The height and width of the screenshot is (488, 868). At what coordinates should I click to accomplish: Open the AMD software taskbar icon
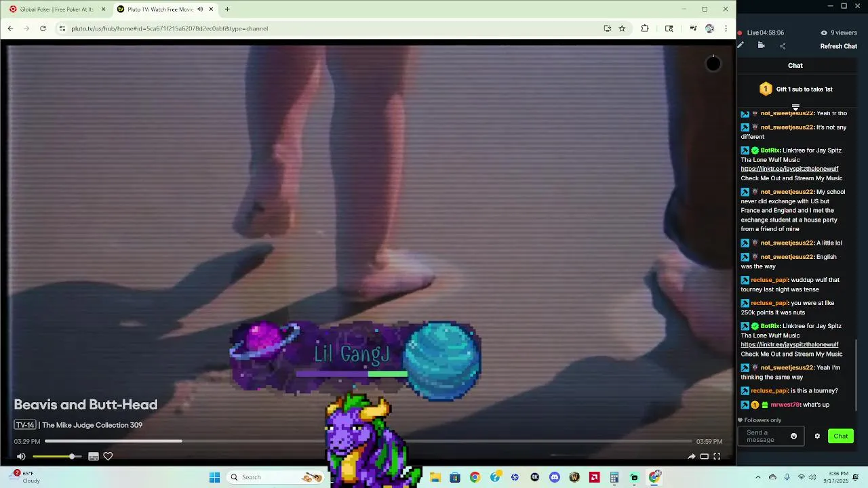pos(595,477)
